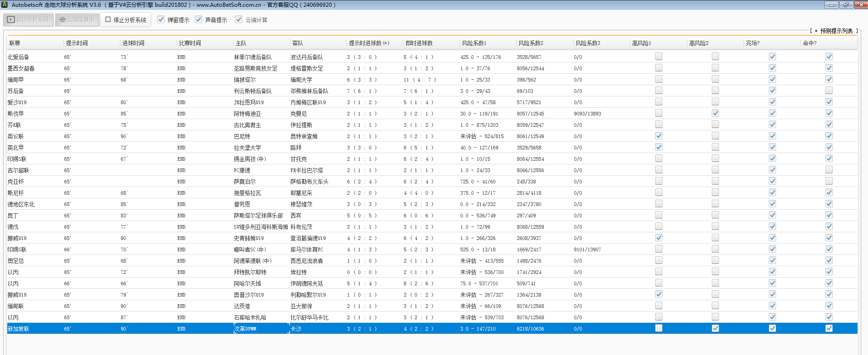This screenshot has height=355, width=868.
Task: Uncheck 完场? in the 克亚杯 row
Action: 772,181
